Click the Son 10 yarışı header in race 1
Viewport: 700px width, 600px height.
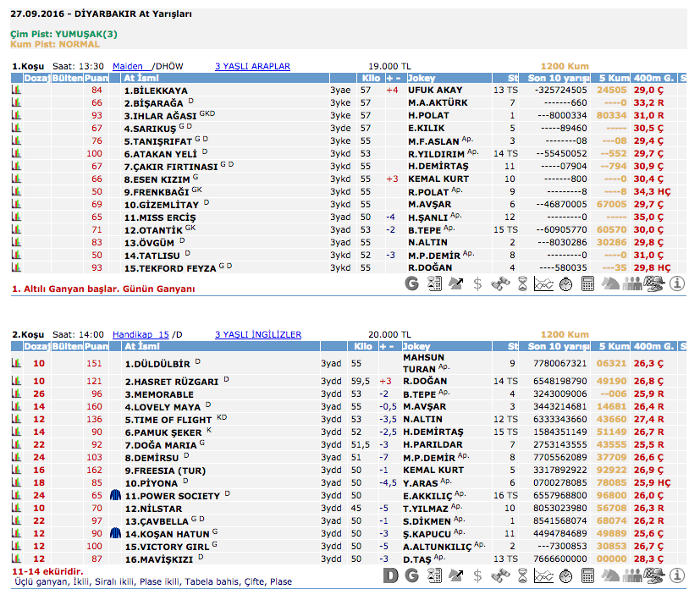[558, 78]
